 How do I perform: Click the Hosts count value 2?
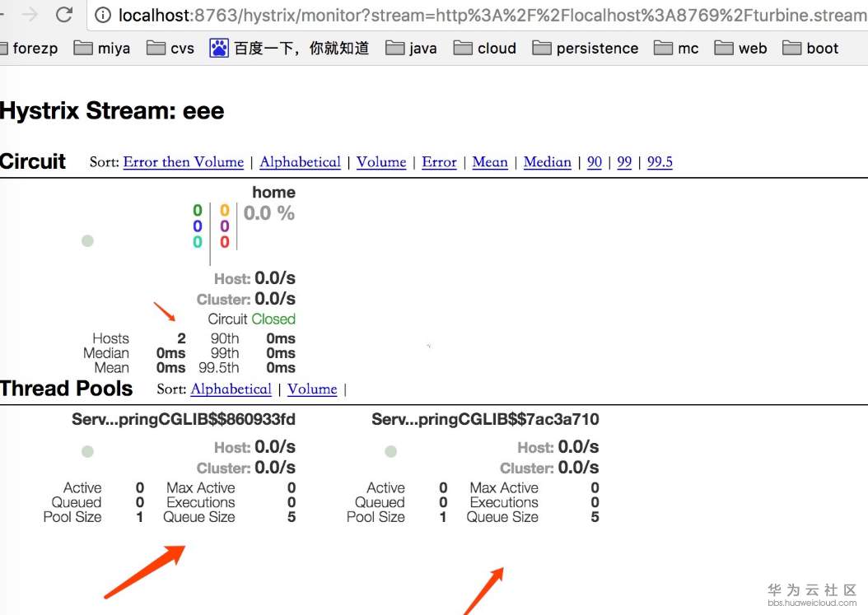(181, 338)
